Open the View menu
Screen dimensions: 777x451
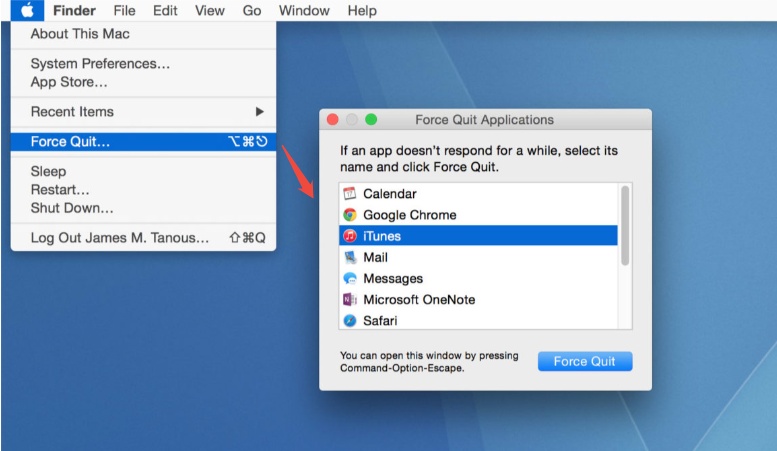tap(210, 10)
